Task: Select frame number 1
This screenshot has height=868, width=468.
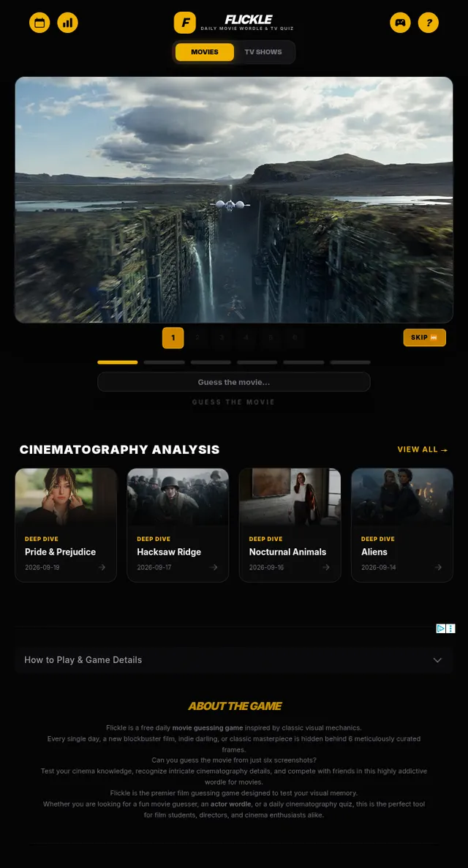Action: coord(173,337)
